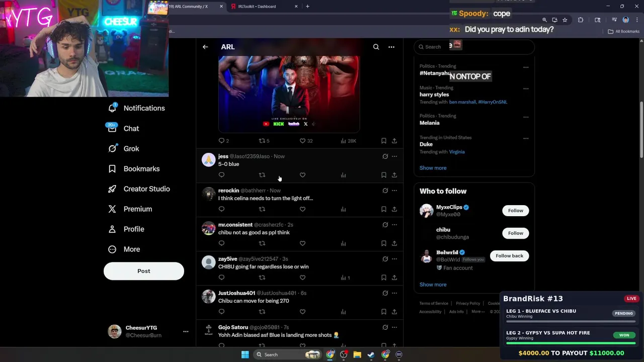
Task: Bookmark zay5ive's post
Action: click(383, 278)
